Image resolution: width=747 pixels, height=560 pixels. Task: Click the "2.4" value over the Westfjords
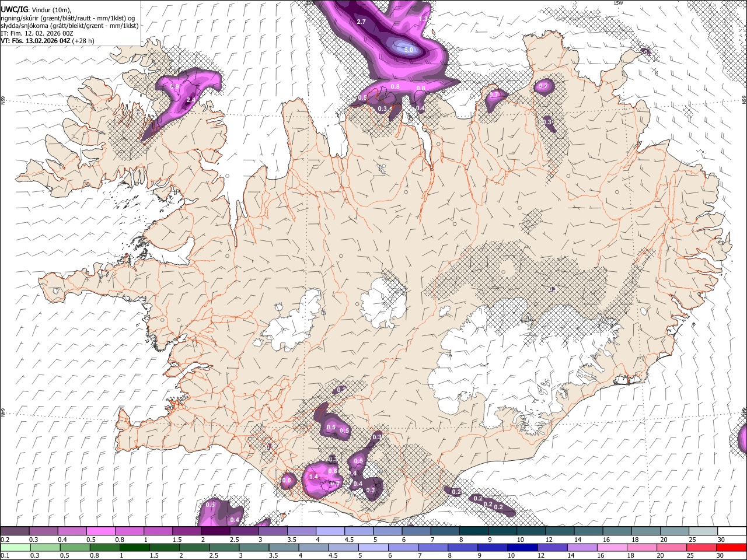pyautogui.click(x=190, y=100)
